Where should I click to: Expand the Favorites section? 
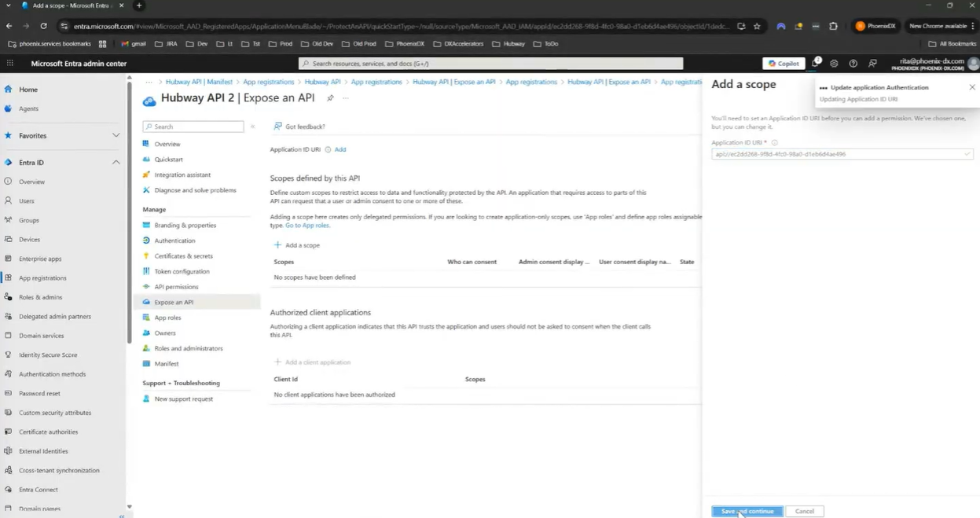click(116, 136)
